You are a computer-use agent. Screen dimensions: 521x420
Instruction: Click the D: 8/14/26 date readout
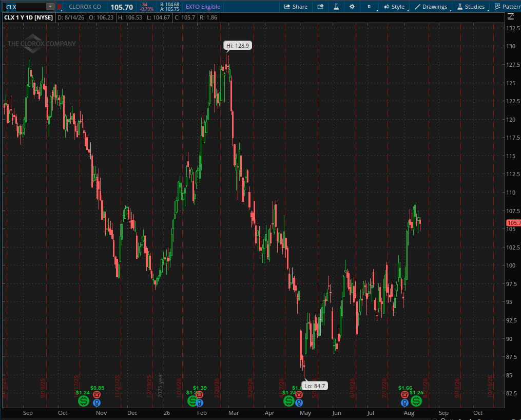(x=71, y=17)
